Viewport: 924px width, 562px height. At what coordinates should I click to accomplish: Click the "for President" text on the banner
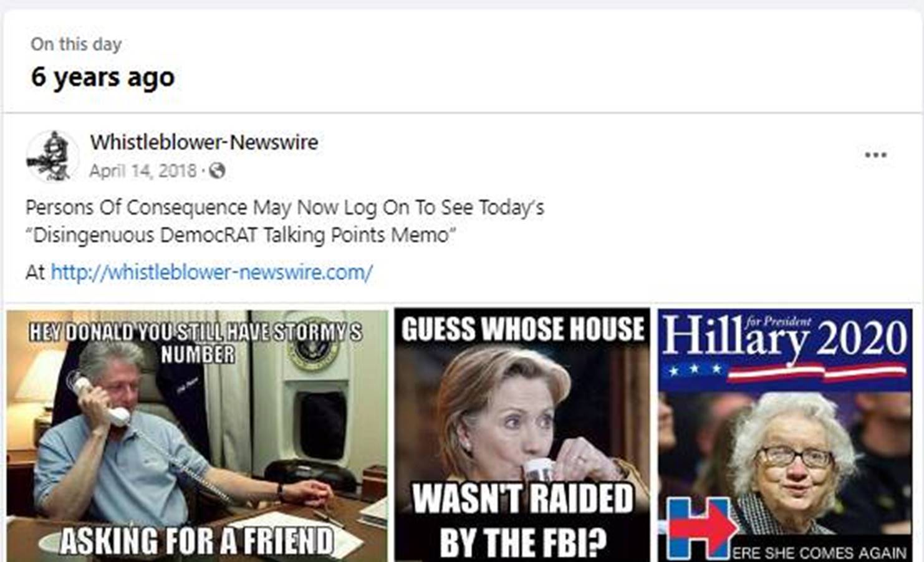778,322
